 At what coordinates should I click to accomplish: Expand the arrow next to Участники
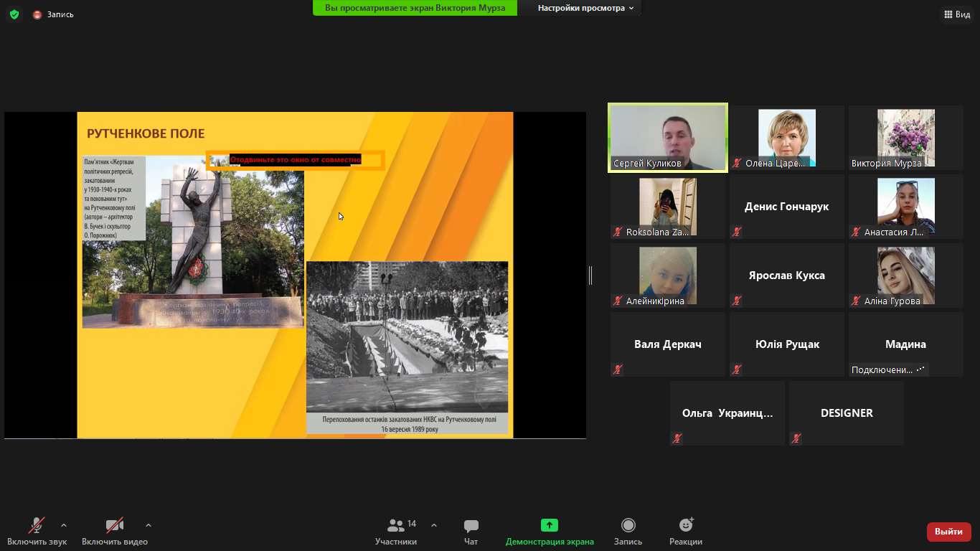click(x=434, y=525)
